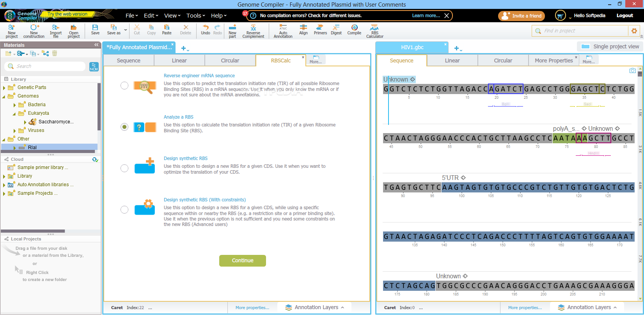Screen dimensions: 644x315
Task: Save the project with Save icon
Action: 95,30
